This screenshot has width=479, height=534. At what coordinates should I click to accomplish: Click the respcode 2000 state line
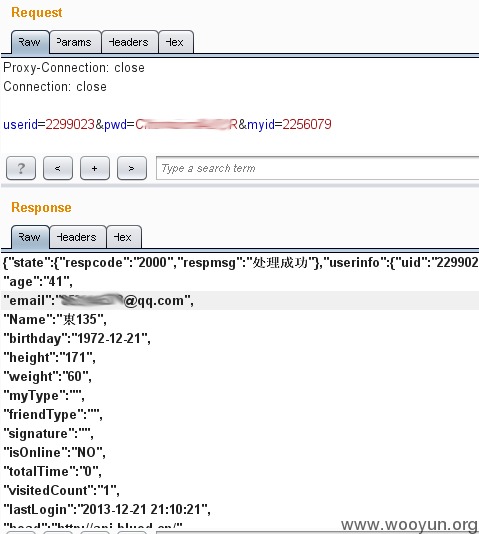[241, 263]
